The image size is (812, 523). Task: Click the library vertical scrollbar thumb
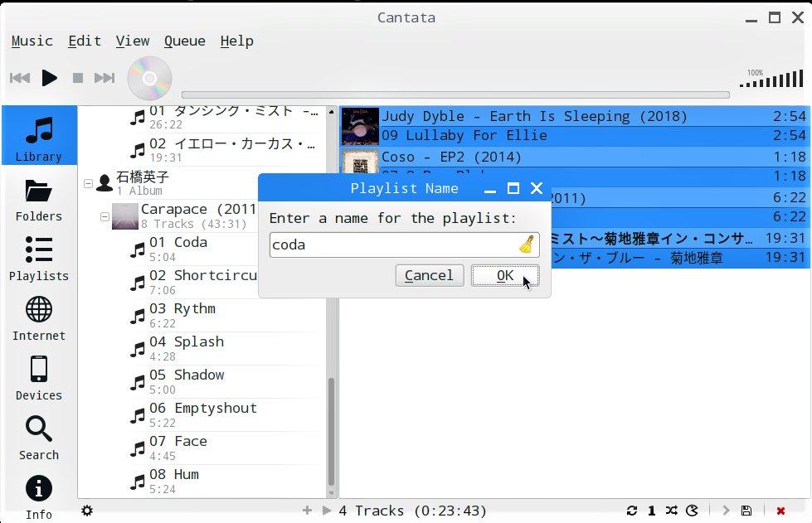pyautogui.click(x=332, y=431)
